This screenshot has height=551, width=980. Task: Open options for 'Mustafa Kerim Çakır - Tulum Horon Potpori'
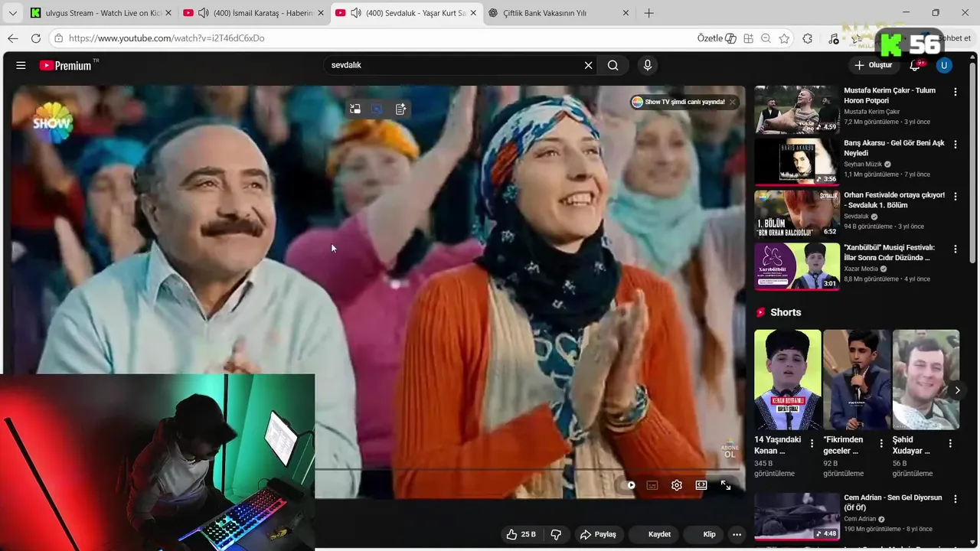tap(955, 92)
